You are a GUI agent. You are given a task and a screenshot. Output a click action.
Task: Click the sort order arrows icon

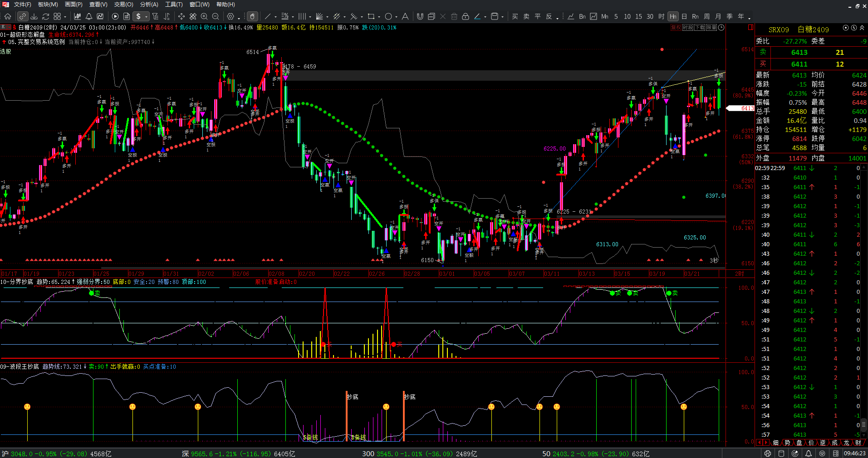[167, 16]
